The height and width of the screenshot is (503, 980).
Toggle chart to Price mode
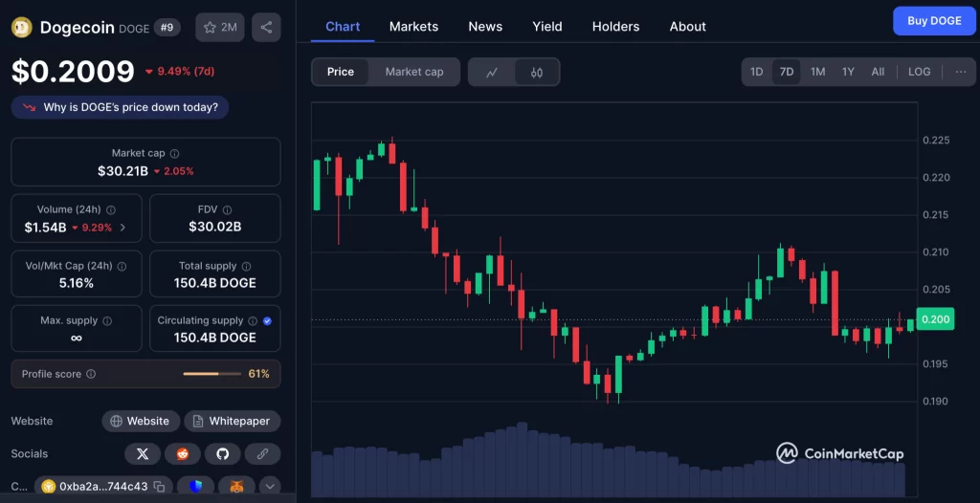pos(341,72)
